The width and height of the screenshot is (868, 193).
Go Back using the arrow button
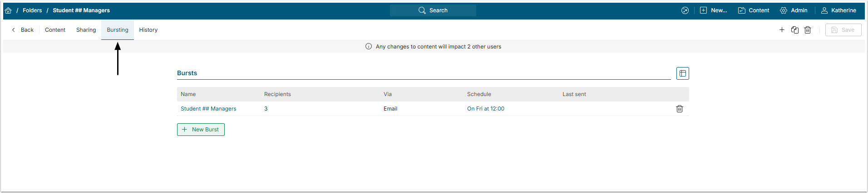[23, 30]
